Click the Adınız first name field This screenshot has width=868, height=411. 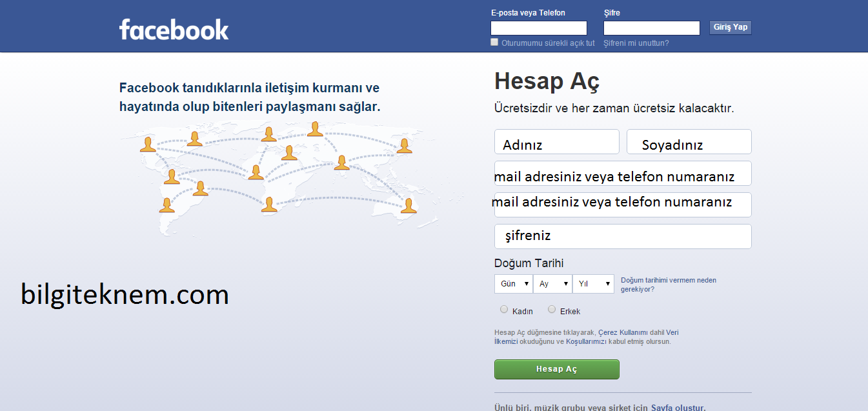click(x=557, y=142)
